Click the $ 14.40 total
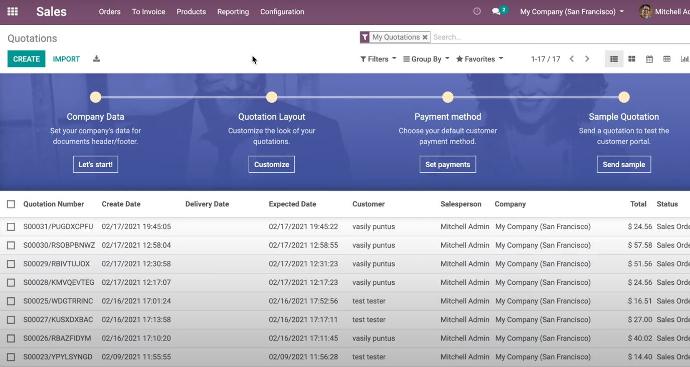 point(640,357)
